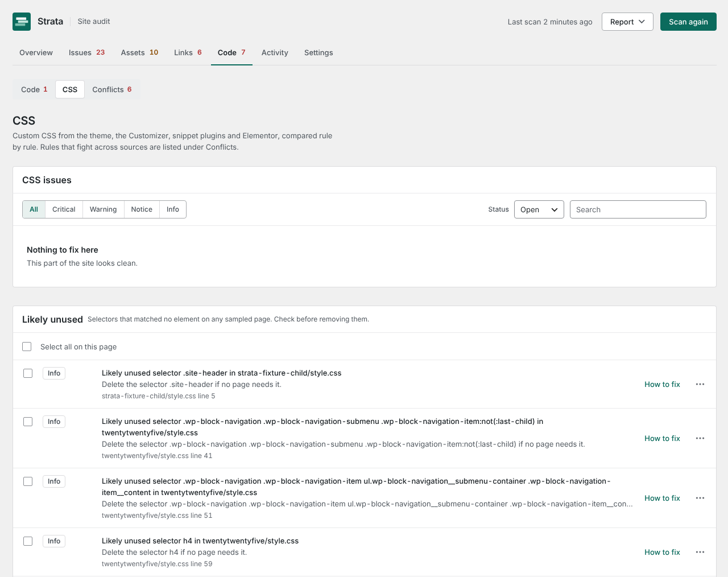Open the Activity tab
The width and height of the screenshot is (728, 577).
(275, 52)
